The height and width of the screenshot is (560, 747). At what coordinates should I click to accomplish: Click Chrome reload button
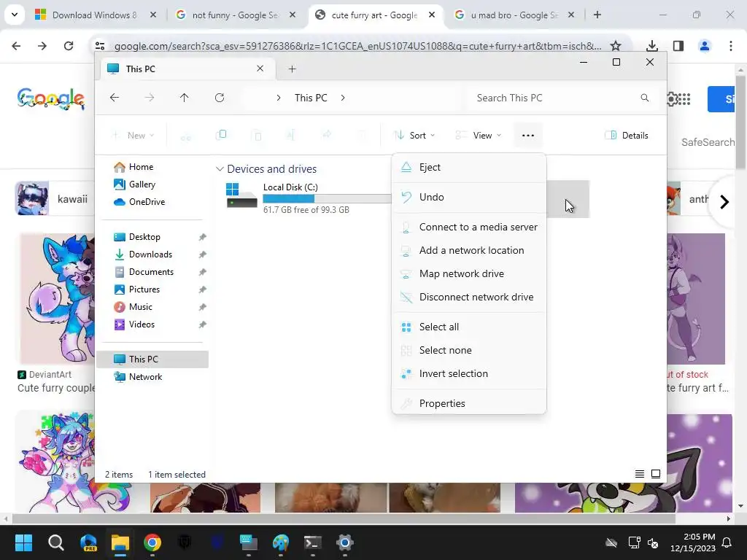[x=69, y=46]
